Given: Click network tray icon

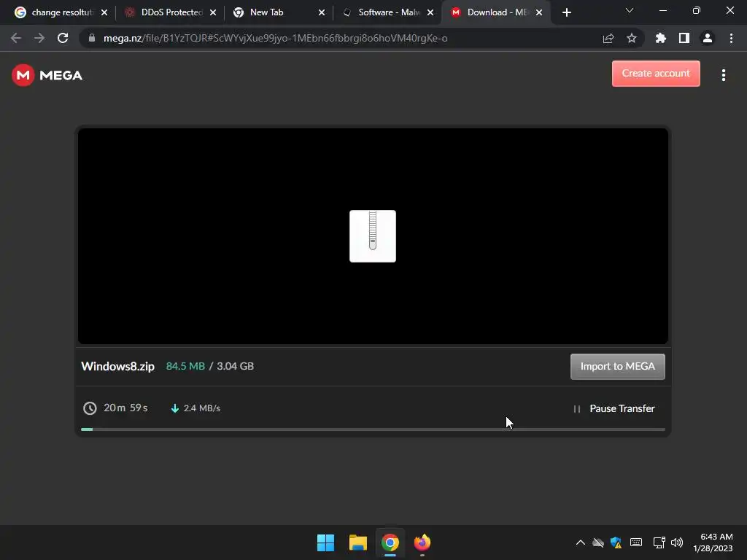Looking at the screenshot, I should tap(659, 542).
